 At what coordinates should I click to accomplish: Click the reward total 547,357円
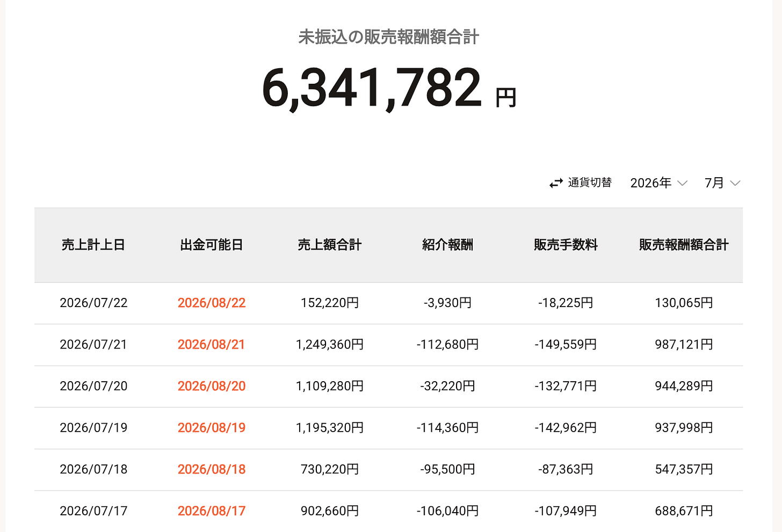[x=684, y=469]
